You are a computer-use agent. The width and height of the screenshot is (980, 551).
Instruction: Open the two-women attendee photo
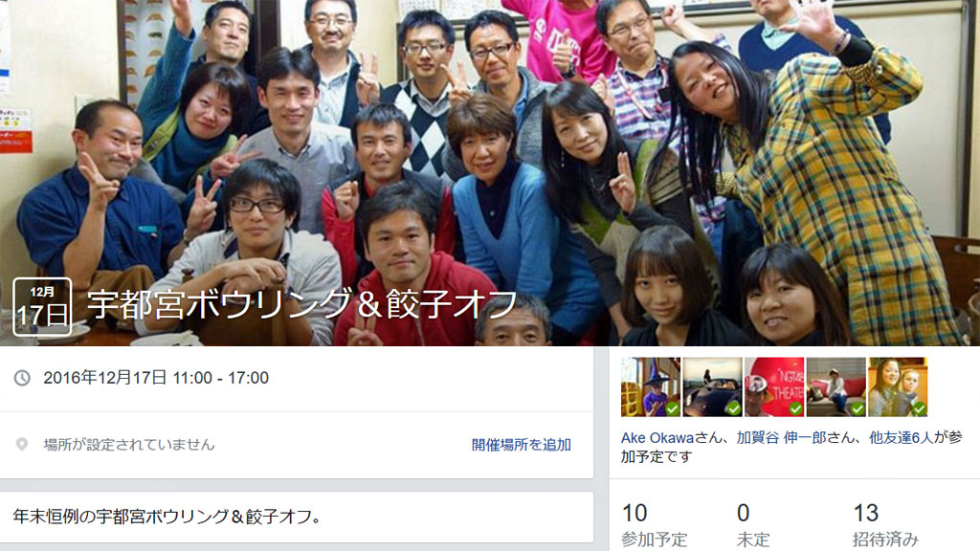pos(898,386)
